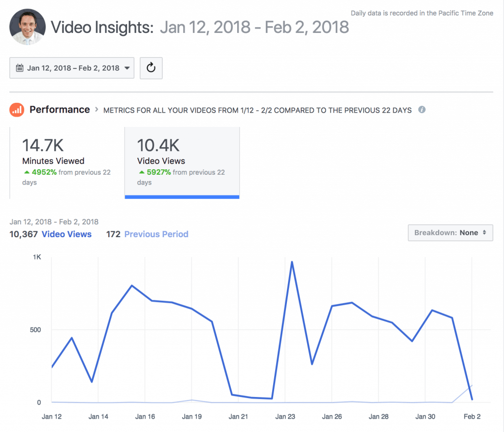Open the date range selector dropdown
504x432 pixels.
pos(72,68)
